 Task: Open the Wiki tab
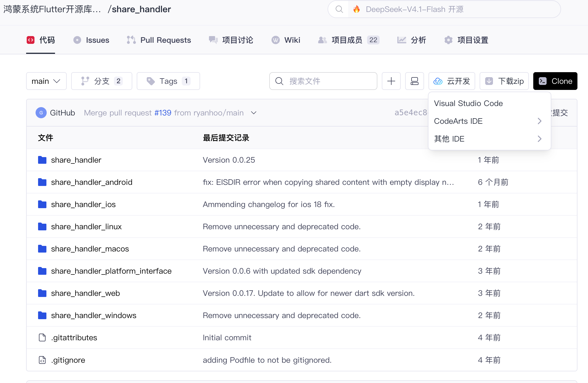286,40
